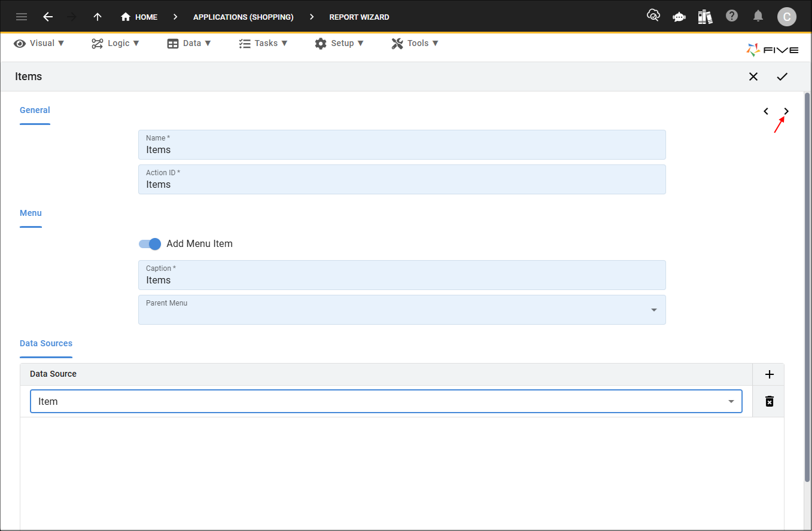Click the Name field
812x531 pixels.
click(x=402, y=145)
